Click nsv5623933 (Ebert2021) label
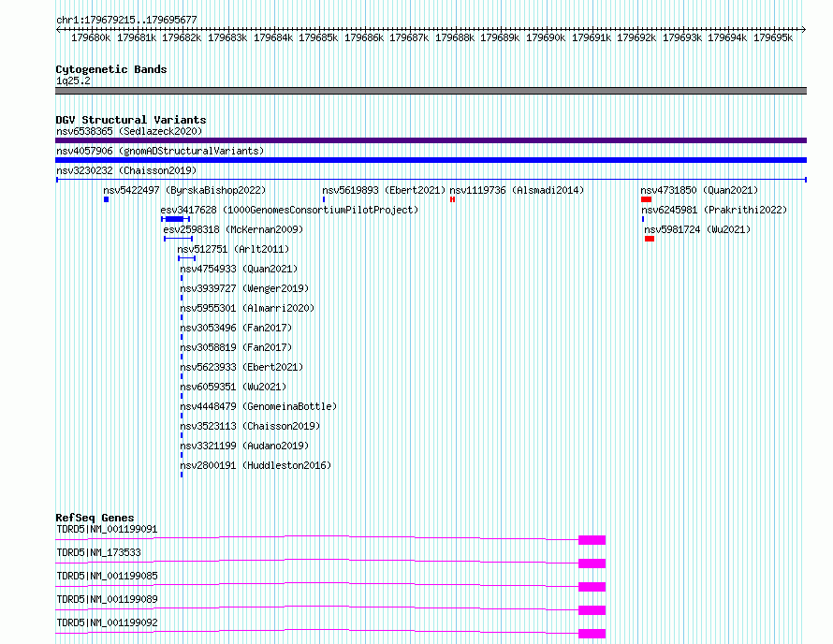Viewport: 833px width, 644px height. tap(241, 367)
